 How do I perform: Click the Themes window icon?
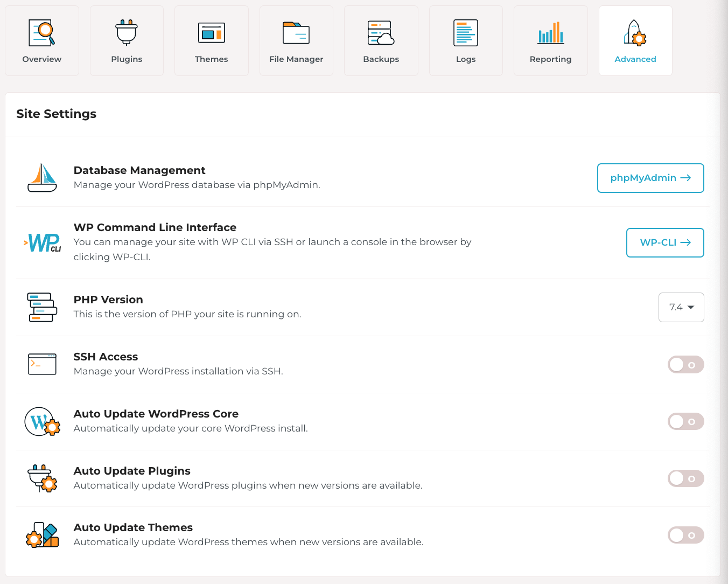click(212, 33)
